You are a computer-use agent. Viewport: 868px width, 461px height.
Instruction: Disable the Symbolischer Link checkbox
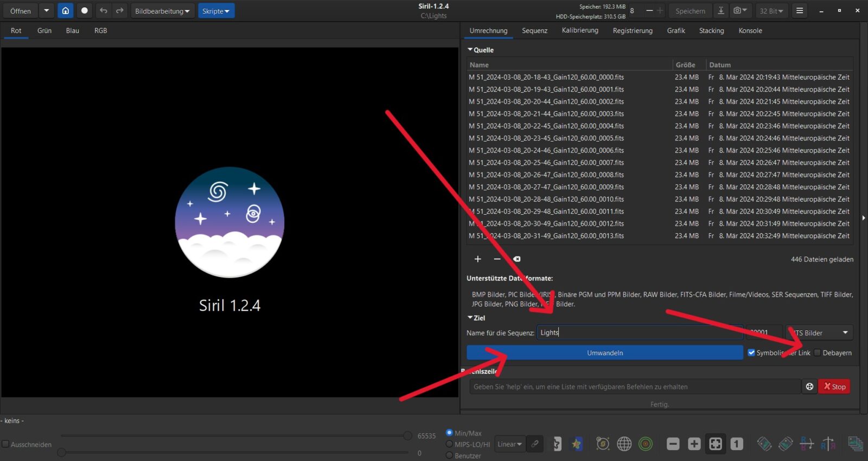pyautogui.click(x=751, y=353)
